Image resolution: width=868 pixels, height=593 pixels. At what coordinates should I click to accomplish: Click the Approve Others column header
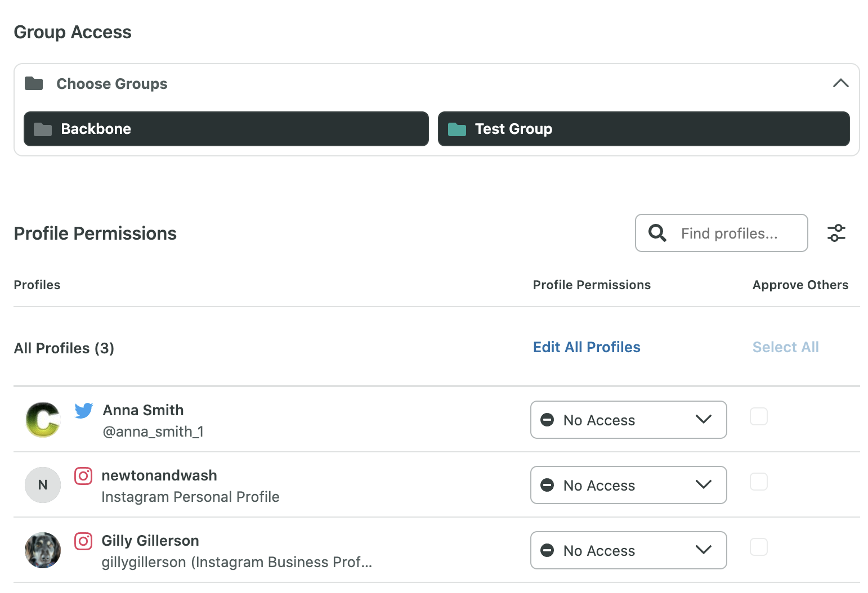click(800, 285)
